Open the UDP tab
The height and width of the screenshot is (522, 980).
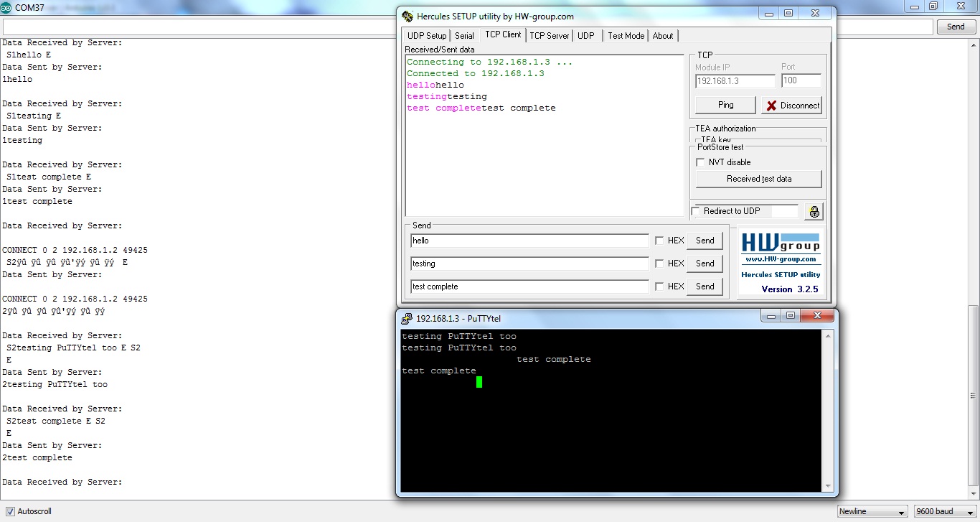pyautogui.click(x=586, y=36)
